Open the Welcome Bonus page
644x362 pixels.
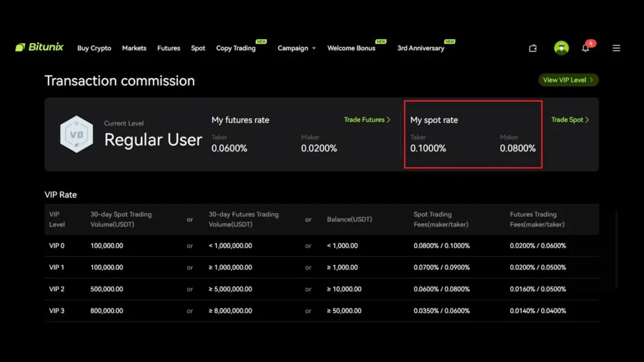351,48
